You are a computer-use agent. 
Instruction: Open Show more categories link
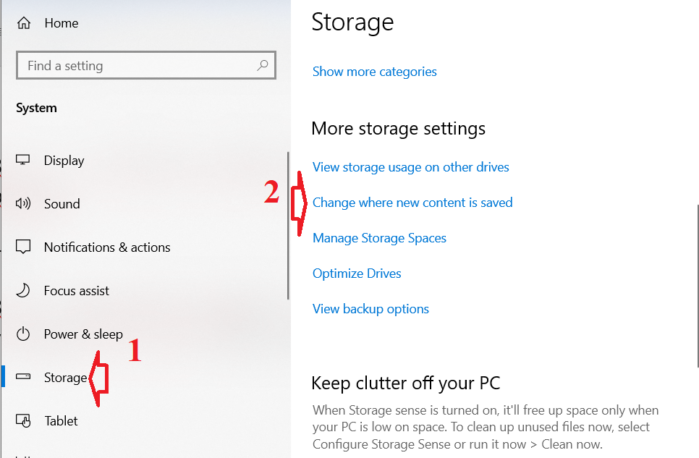374,72
